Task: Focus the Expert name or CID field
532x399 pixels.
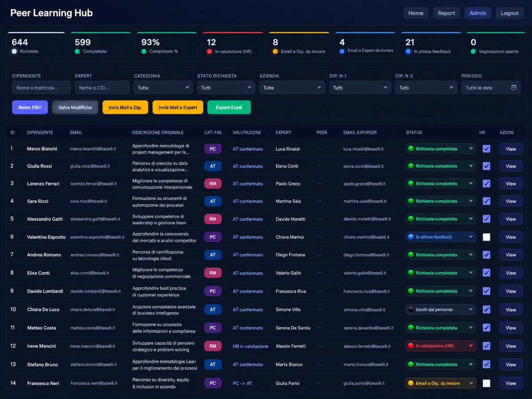Action: [101, 88]
